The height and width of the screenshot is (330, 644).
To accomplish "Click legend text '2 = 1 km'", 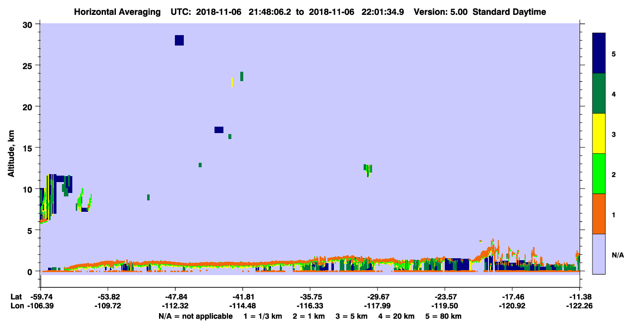I will tap(309, 316).
